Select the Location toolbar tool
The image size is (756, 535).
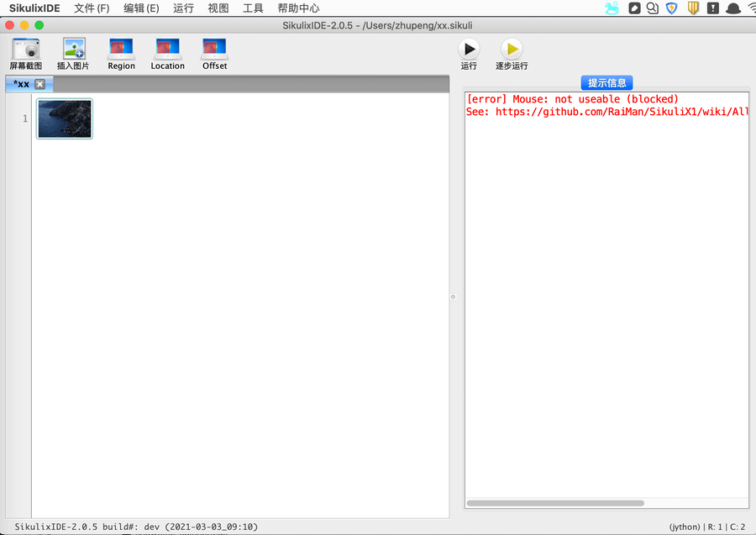[167, 54]
